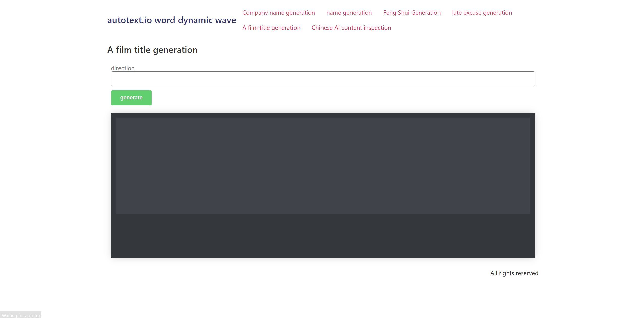Open the Company name generation page
The image size is (644, 318).
(278, 13)
